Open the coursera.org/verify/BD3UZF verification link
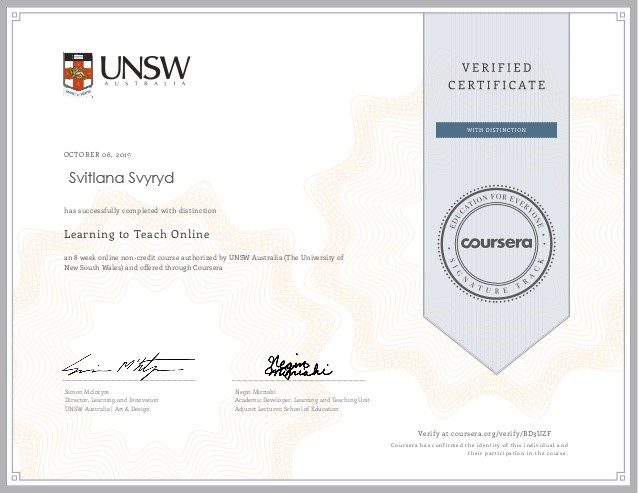The height and width of the screenshot is (493, 638). point(485,434)
